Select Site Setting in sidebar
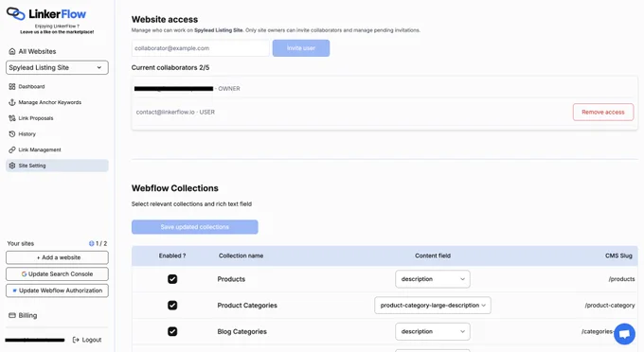The height and width of the screenshot is (352, 644). pos(57,166)
